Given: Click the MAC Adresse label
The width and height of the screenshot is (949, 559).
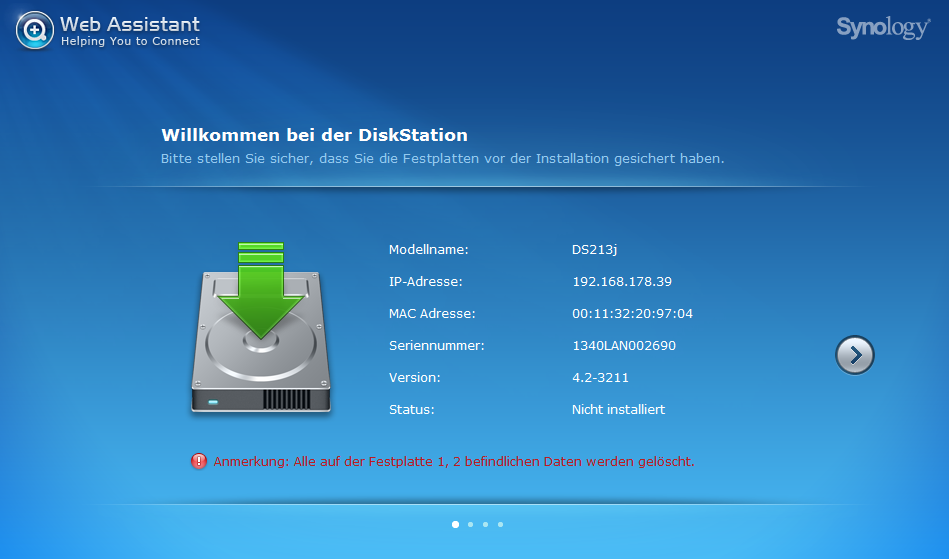Looking at the screenshot, I should click(432, 313).
